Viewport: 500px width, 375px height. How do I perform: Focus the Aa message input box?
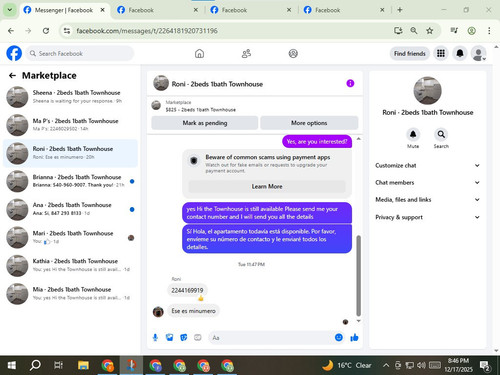[x=271, y=338]
